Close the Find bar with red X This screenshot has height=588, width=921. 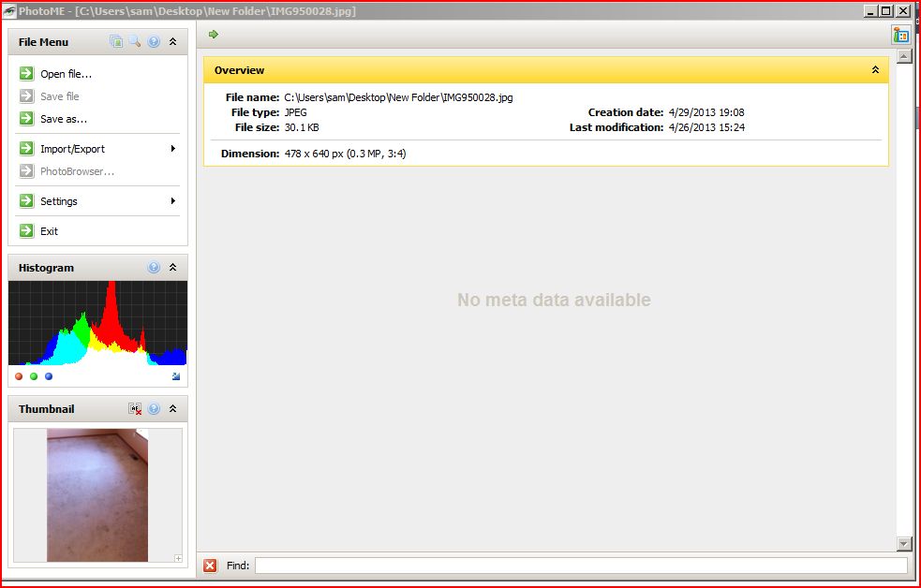pyautogui.click(x=211, y=566)
